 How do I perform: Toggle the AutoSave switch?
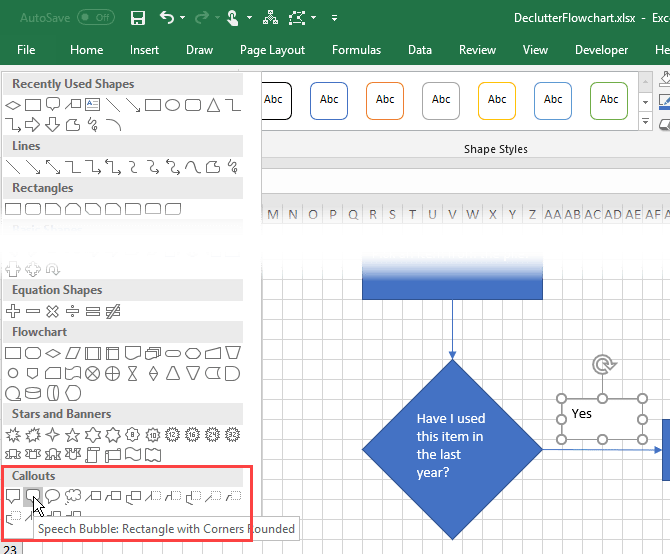pos(95,18)
